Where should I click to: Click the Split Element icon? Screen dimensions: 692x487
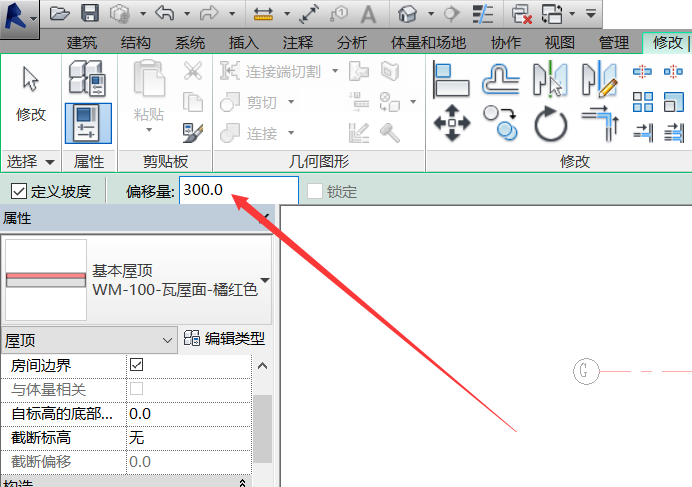pyautogui.click(x=642, y=72)
